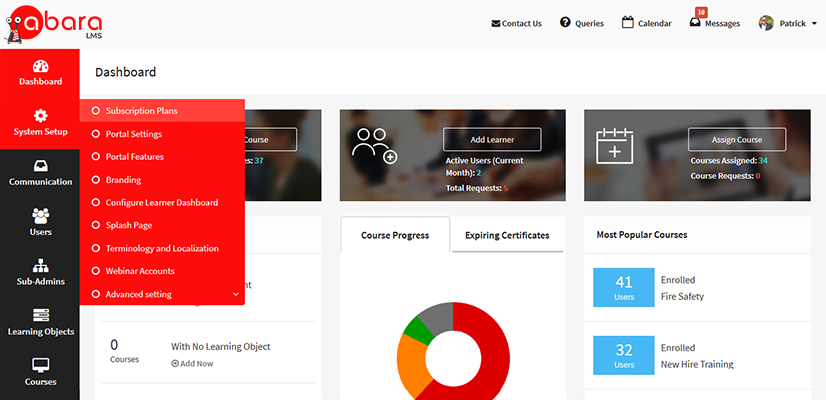Click the 41 Users blue tile
Viewport: 826px width, 400px height.
[x=624, y=287]
